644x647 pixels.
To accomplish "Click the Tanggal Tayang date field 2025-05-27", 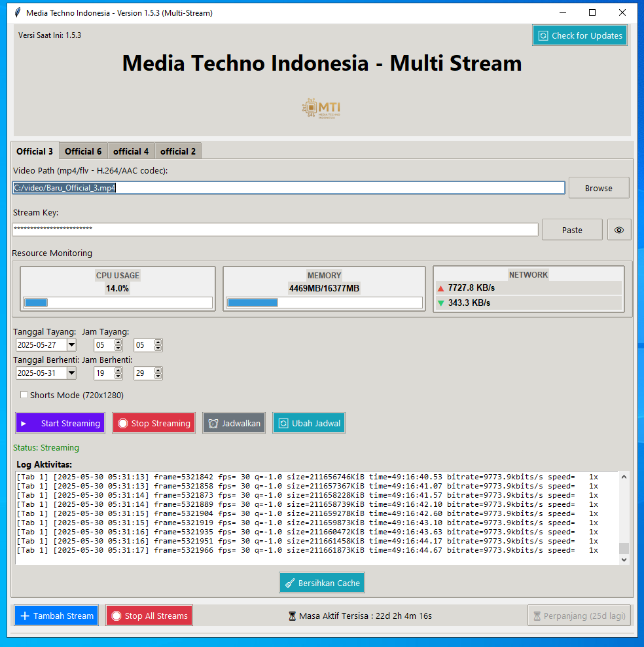I will coord(41,344).
